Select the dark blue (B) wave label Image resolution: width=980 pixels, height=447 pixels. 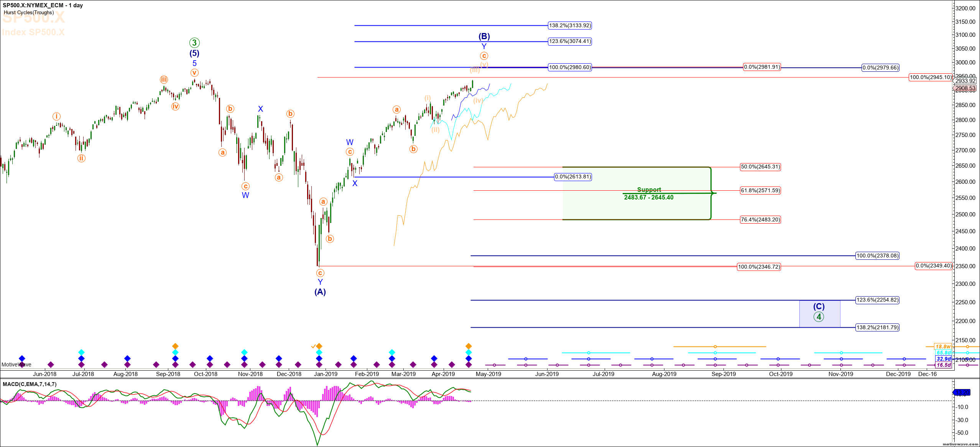(484, 36)
